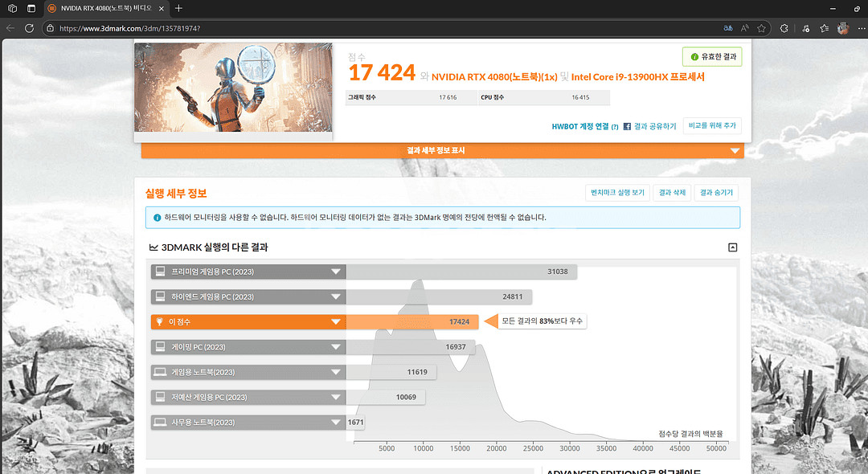The width and height of the screenshot is (868, 474).
Task: Click the monitor icon on 프리미엄 게임용 PC row
Action: 161,272
